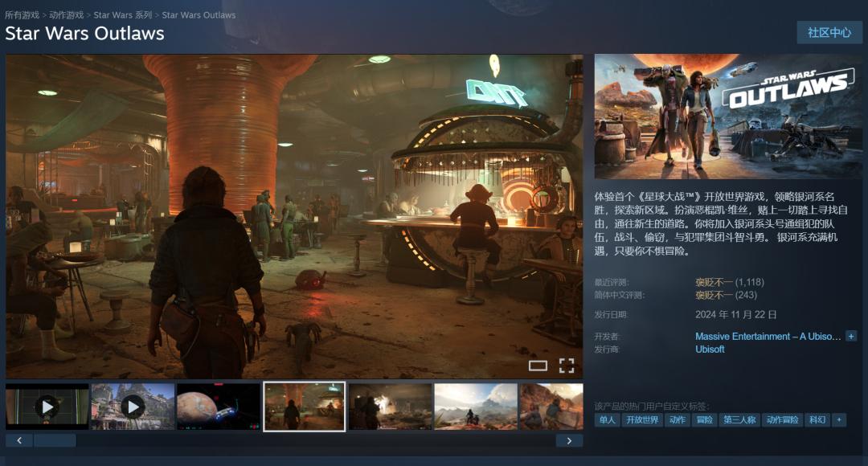Click the thumbnail strip scrollbar handle
This screenshot has width=868, height=466.
(x=55, y=440)
